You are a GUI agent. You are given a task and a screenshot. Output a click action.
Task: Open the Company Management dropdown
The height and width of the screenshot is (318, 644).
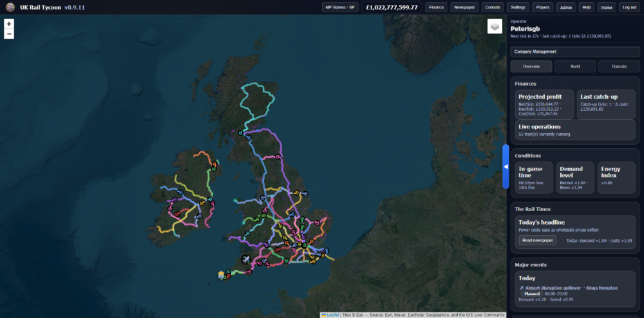[x=574, y=51]
